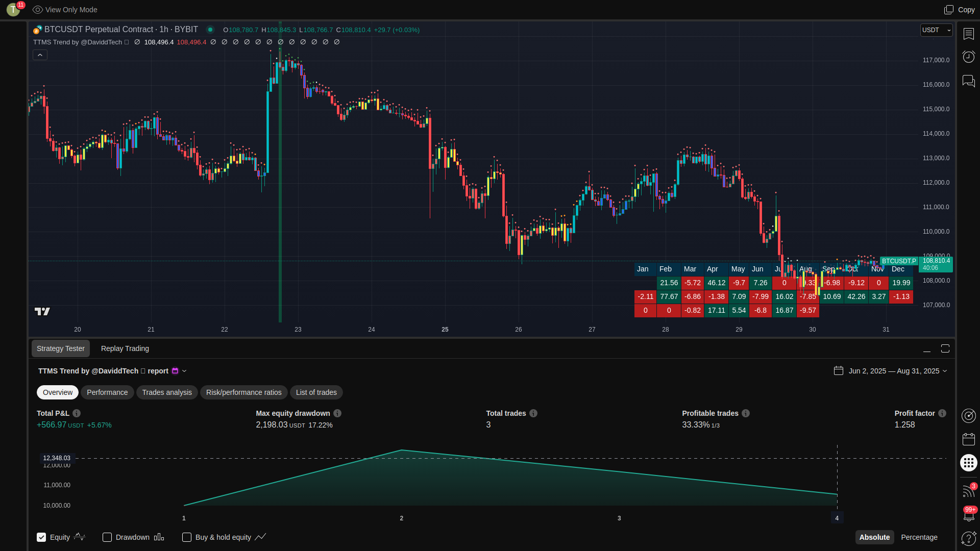Open the economic calendar icon
This screenshot has height=551, width=980.
click(x=968, y=439)
